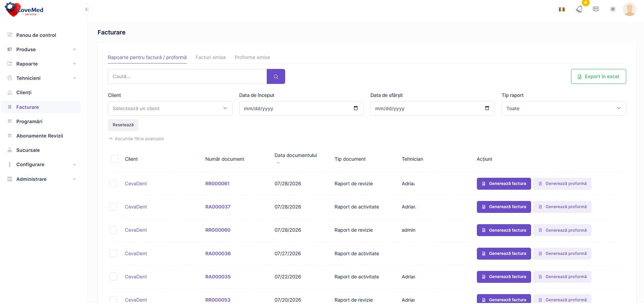Check the select-all checkbox in table header
644x304 pixels.
click(x=115, y=159)
